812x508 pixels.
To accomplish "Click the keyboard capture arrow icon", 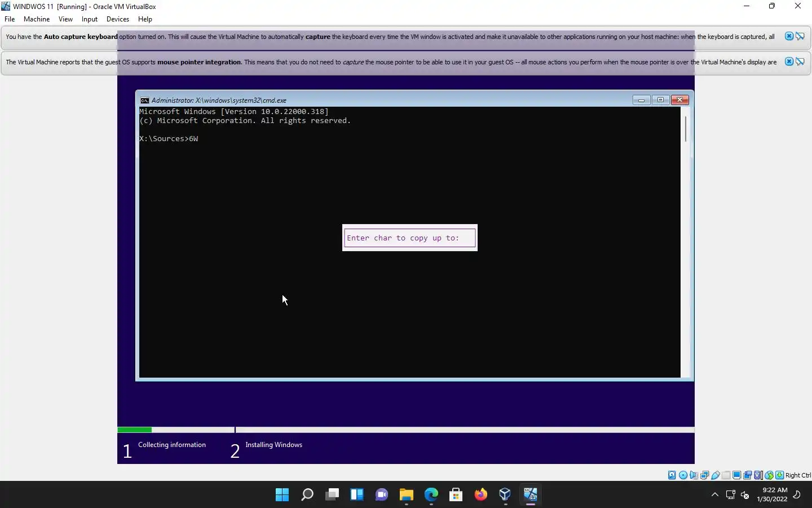I will 779,475.
